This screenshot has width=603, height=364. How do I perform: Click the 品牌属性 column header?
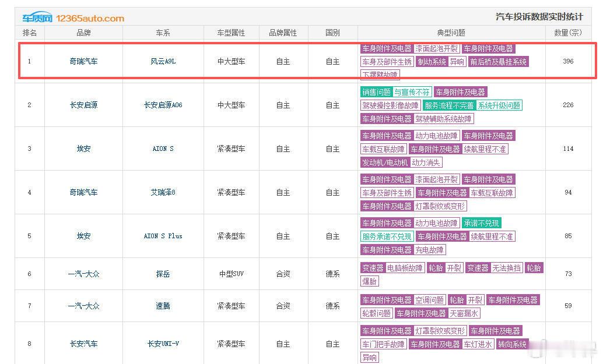[x=283, y=33]
